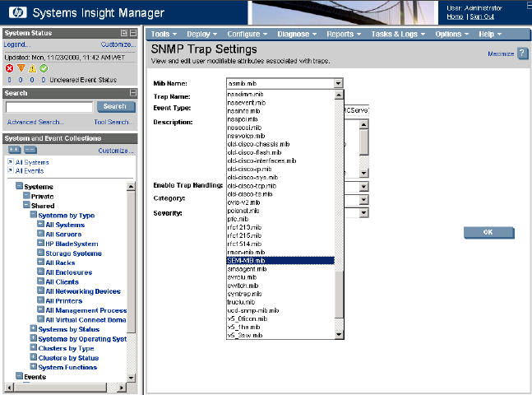Image resolution: width=532 pixels, height=395 pixels.
Task: Click the System Status panel pop-out icon
Action: pos(124,33)
